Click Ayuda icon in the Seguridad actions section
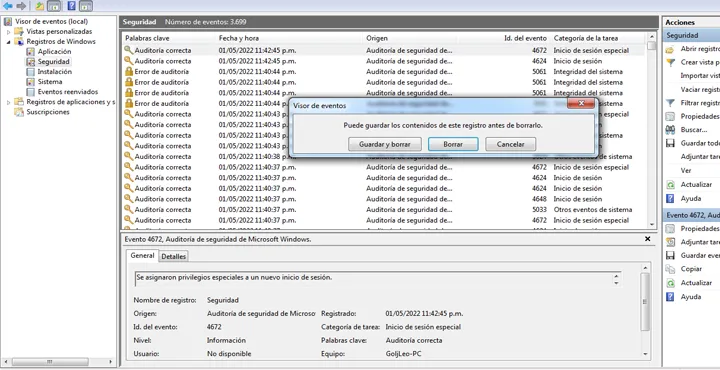 pos(670,199)
